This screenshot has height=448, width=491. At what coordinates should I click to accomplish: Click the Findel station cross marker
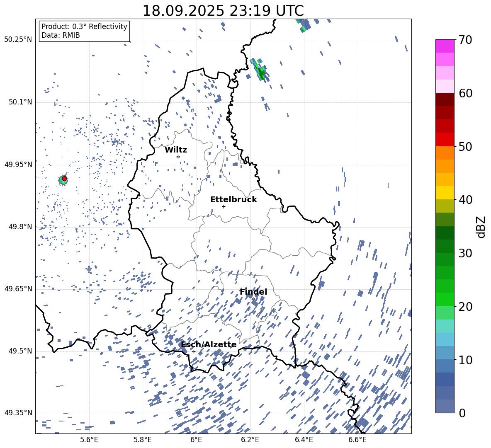(253, 299)
